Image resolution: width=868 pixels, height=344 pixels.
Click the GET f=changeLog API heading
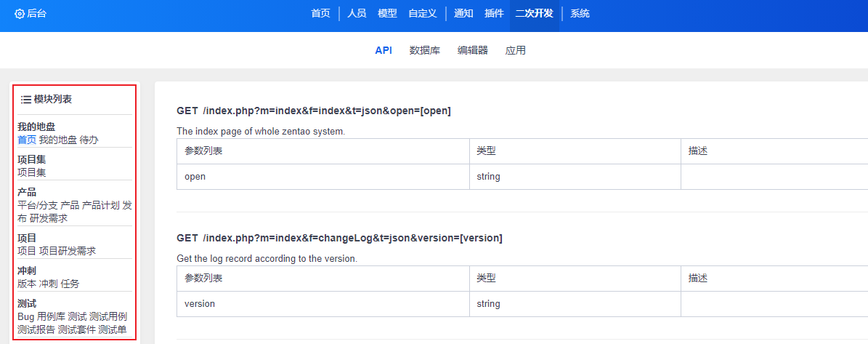coord(339,239)
